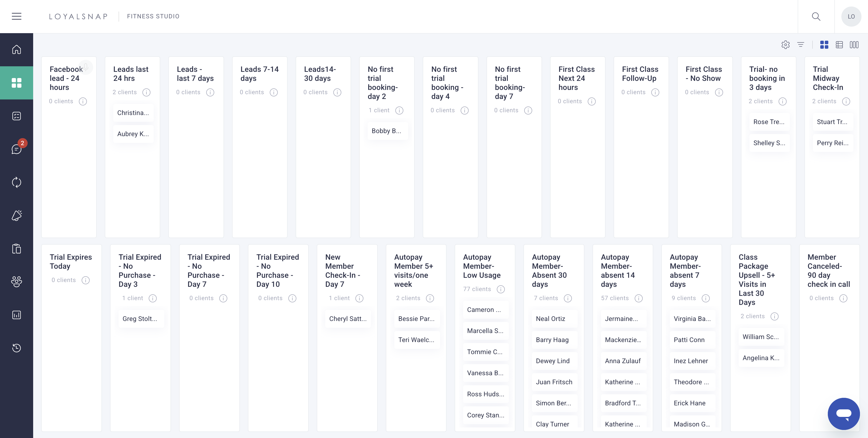Open the chat bubble widget at bottom right
Viewport: 868px width, 438px height.
point(844,414)
